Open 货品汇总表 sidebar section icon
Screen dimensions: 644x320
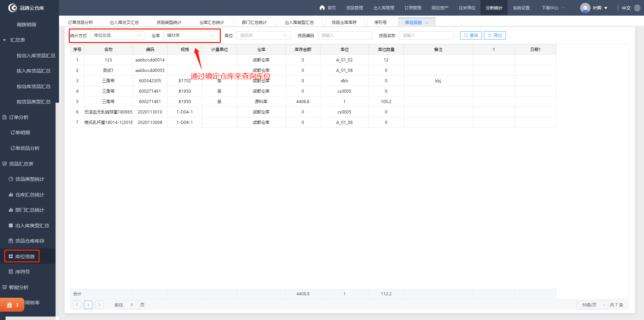click(5, 164)
